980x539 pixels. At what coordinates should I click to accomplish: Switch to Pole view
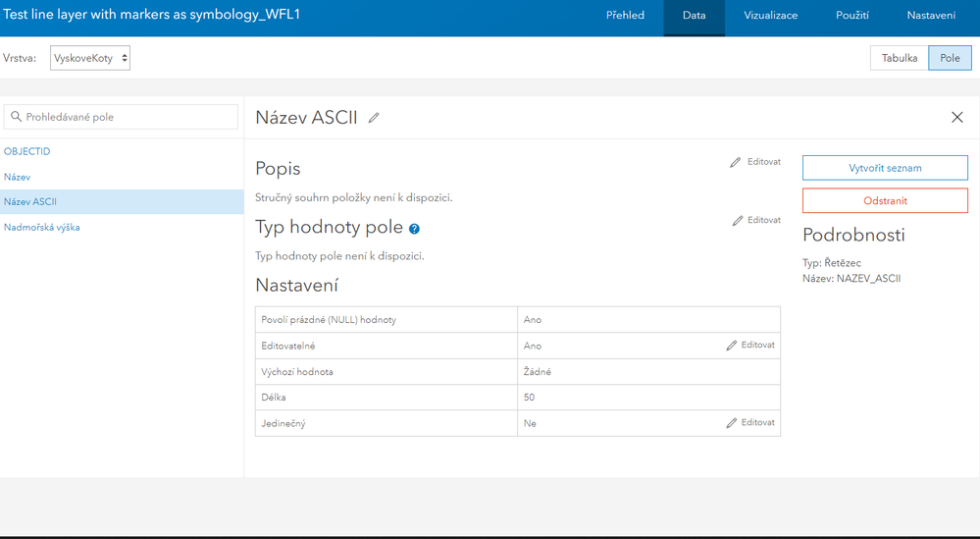click(x=950, y=58)
